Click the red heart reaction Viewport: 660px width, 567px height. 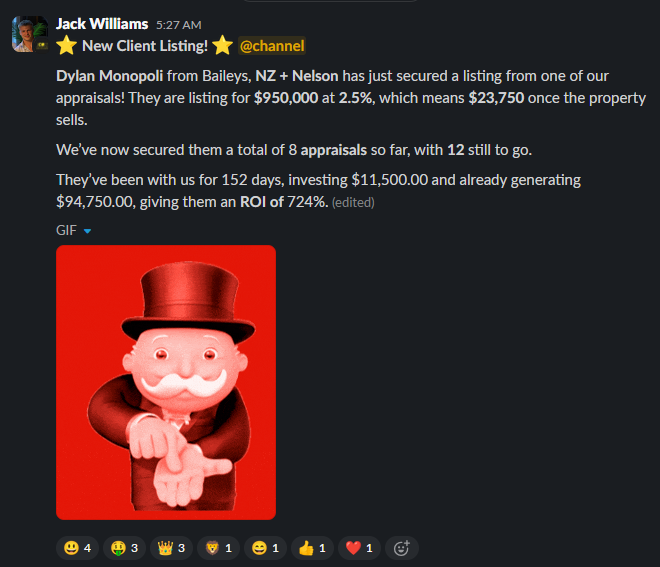click(359, 548)
